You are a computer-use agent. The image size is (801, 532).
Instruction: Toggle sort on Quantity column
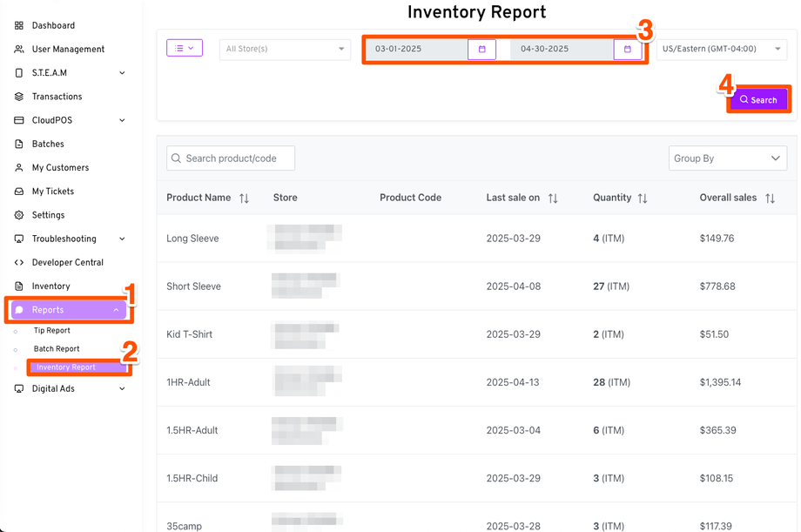click(643, 199)
